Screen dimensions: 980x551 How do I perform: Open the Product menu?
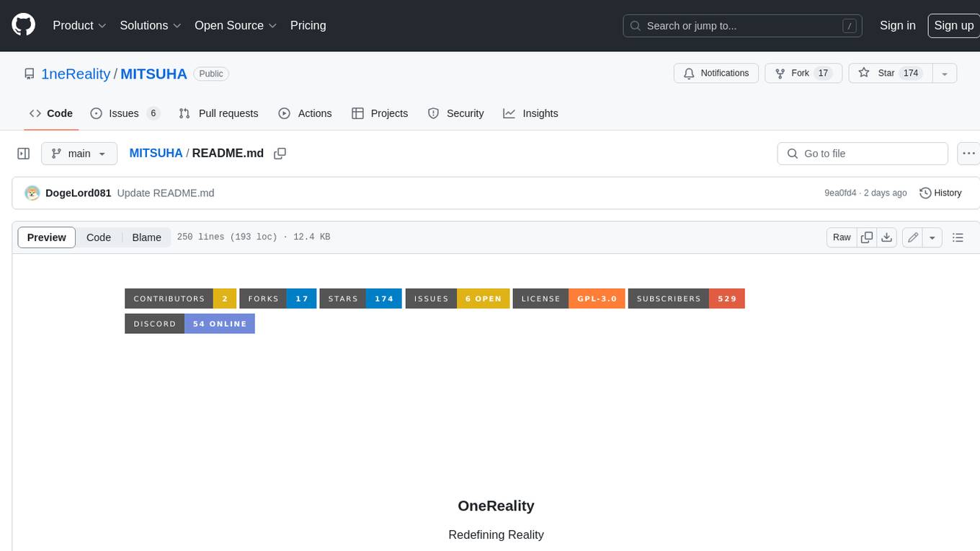point(79,25)
